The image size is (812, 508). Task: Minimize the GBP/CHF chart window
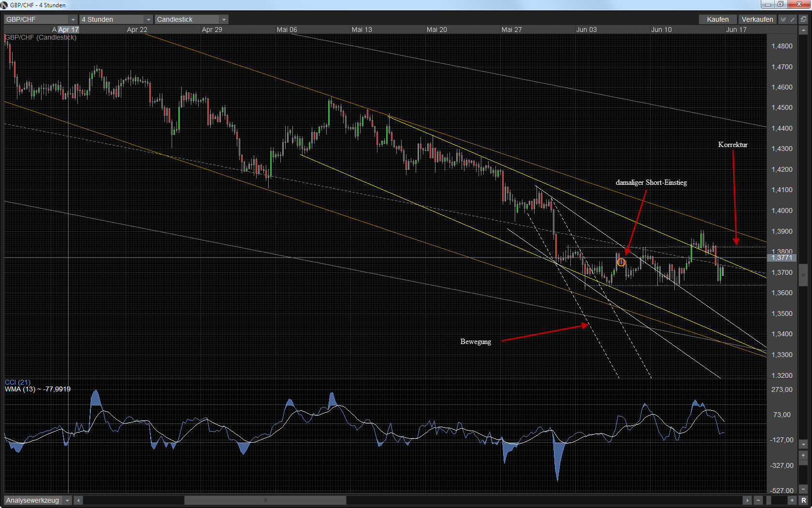768,4
